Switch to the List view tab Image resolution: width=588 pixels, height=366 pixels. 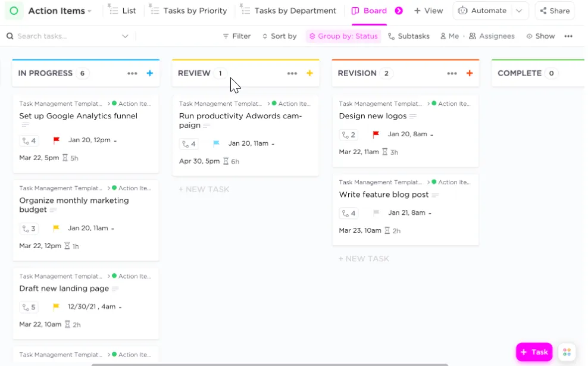pos(122,11)
